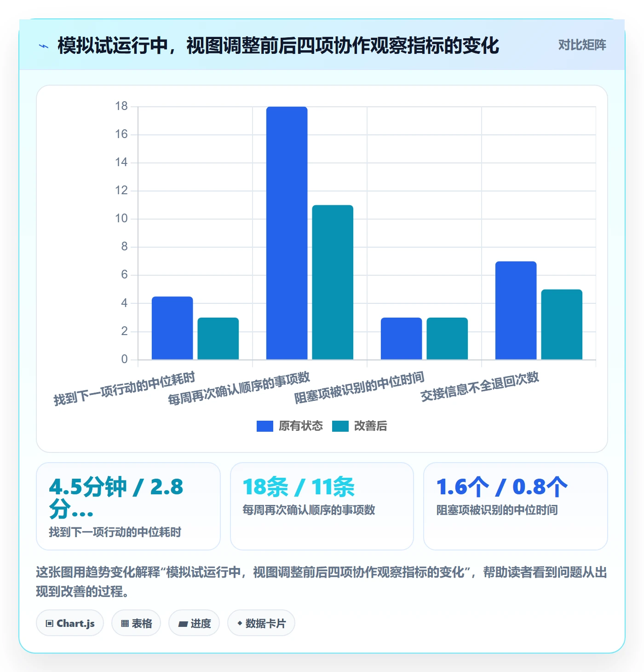Click axis label 阻塞项被识别的中位时间

point(360,388)
